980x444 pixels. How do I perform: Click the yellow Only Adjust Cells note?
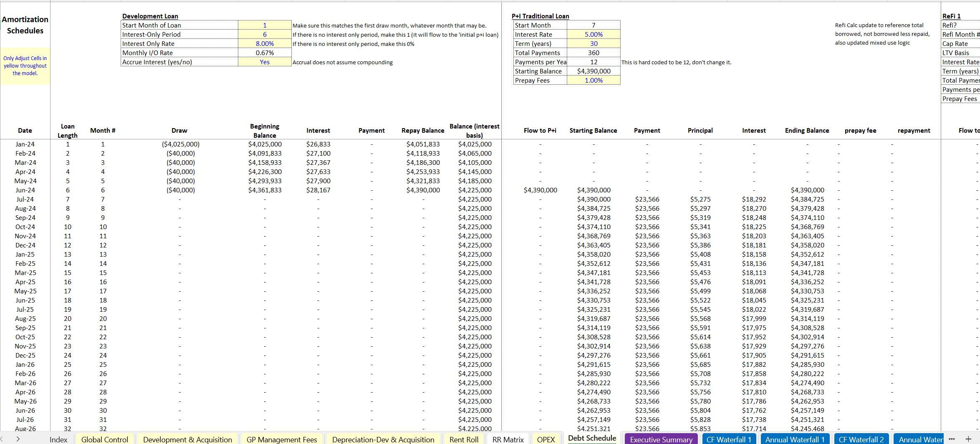pos(25,66)
